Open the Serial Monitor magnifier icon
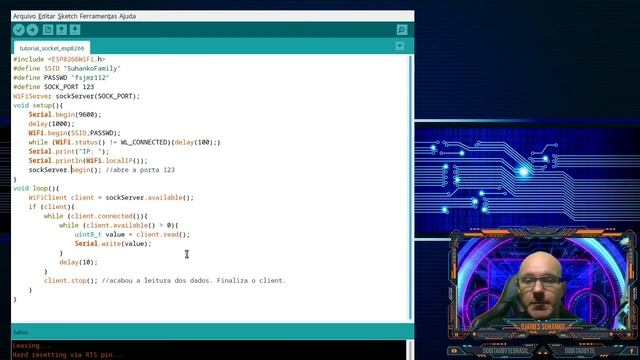The width and height of the screenshot is (640, 360). point(402,30)
